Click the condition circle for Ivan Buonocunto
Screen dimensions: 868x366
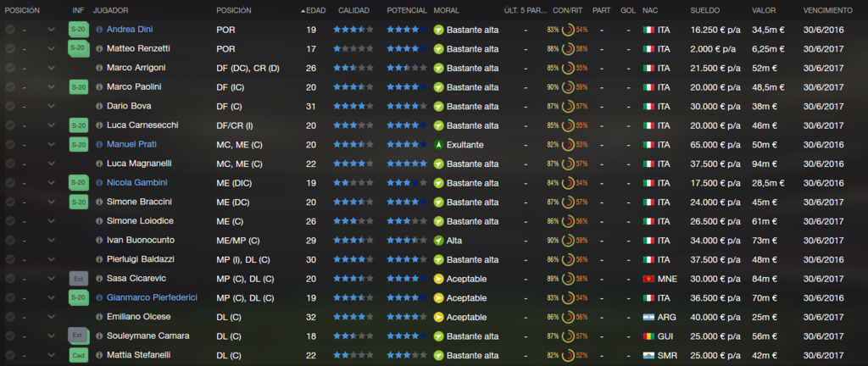567,241
